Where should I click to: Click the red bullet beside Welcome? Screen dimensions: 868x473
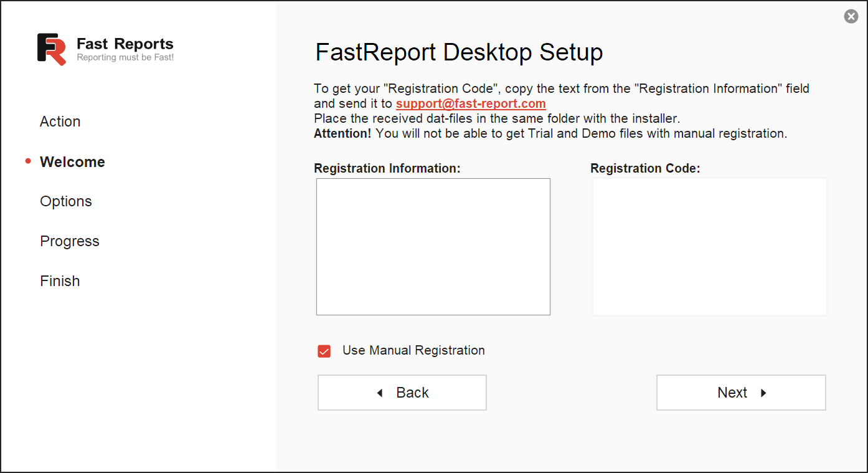click(28, 161)
